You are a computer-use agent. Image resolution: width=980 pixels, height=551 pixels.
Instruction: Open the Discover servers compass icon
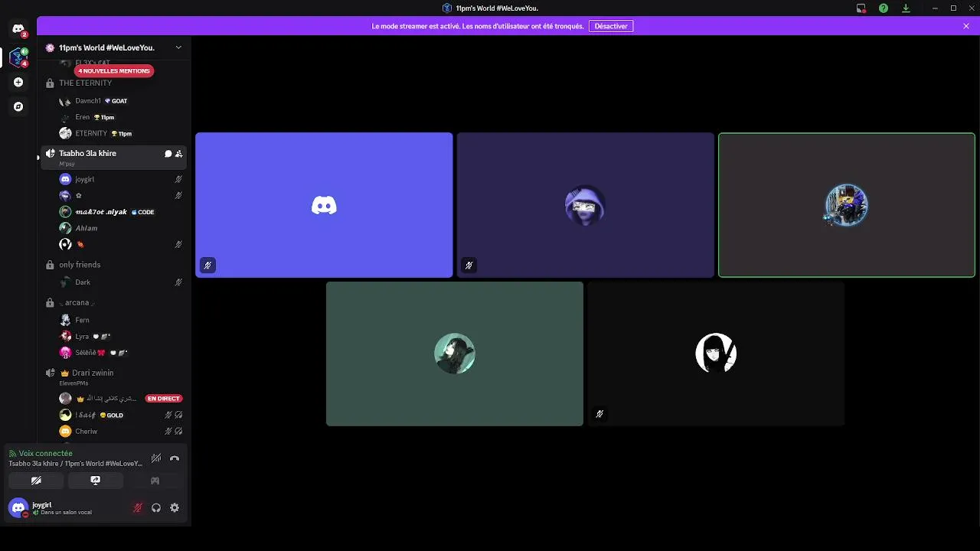click(x=18, y=106)
